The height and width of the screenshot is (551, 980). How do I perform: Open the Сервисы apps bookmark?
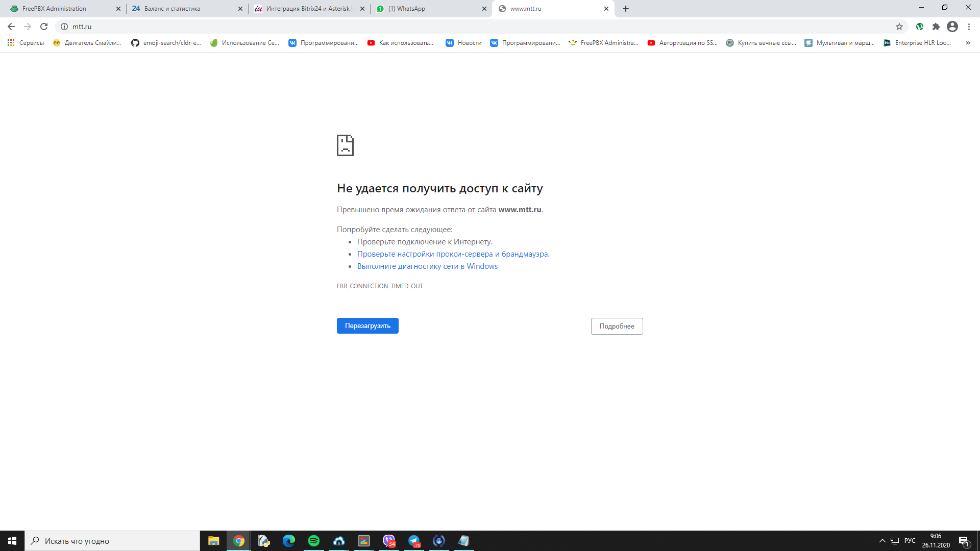[x=26, y=43]
